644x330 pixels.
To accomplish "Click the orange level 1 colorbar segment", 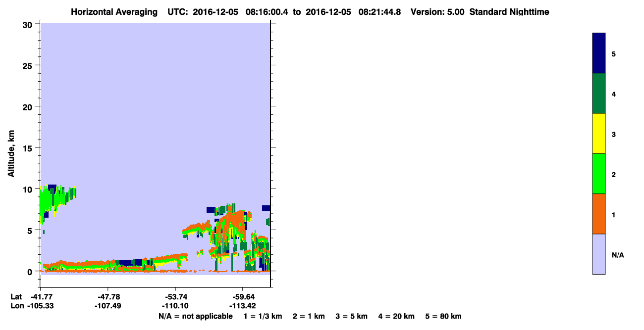I will pos(599,214).
